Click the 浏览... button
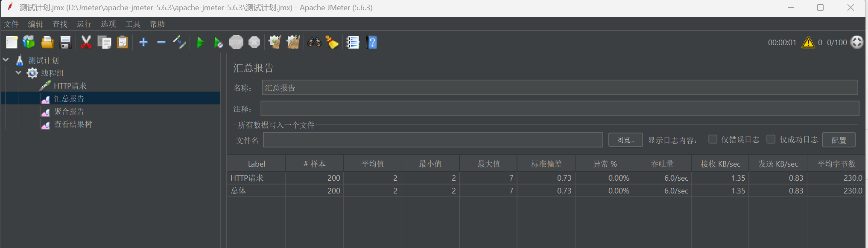868x248 pixels. [625, 140]
